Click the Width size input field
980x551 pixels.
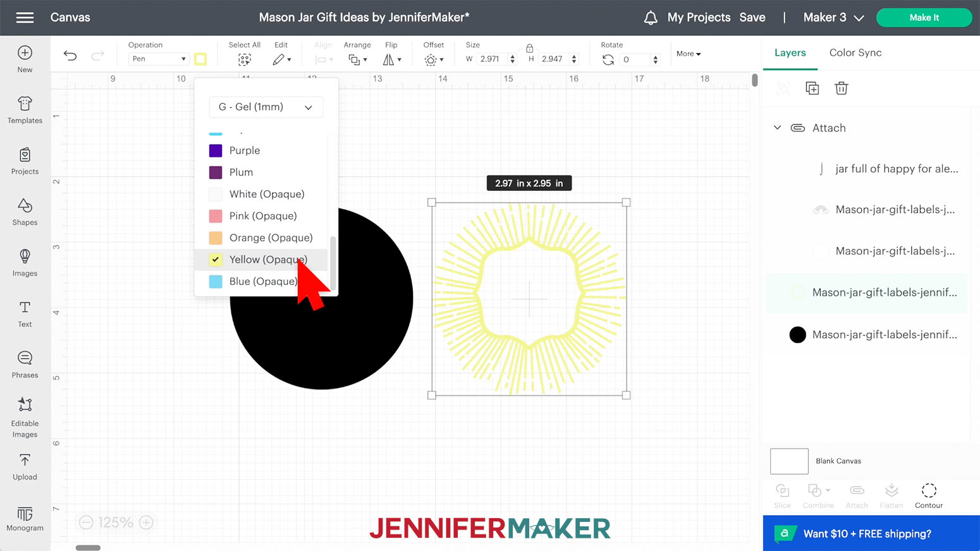point(491,59)
